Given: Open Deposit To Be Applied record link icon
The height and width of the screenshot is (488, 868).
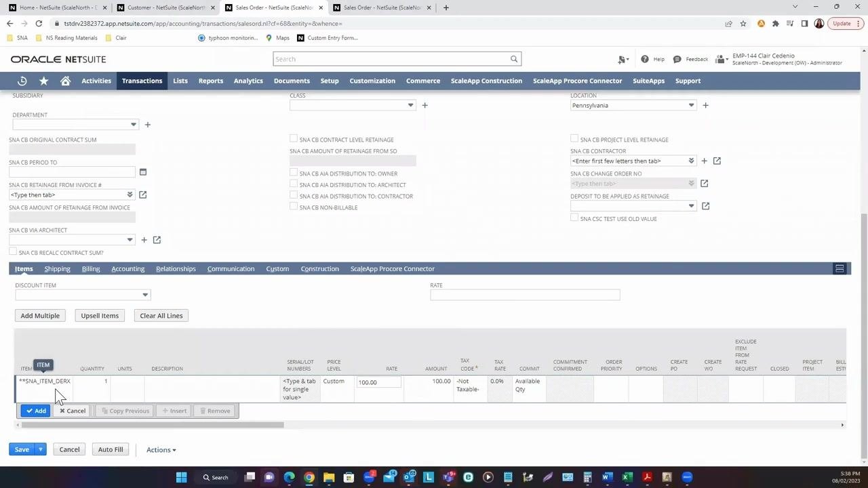Looking at the screenshot, I should pos(705,206).
